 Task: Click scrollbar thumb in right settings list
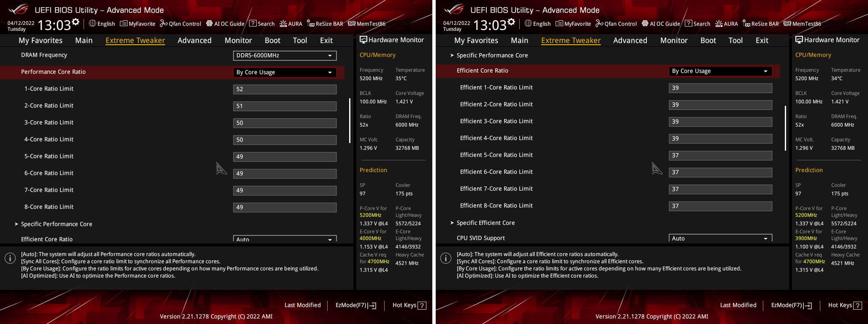(785, 128)
